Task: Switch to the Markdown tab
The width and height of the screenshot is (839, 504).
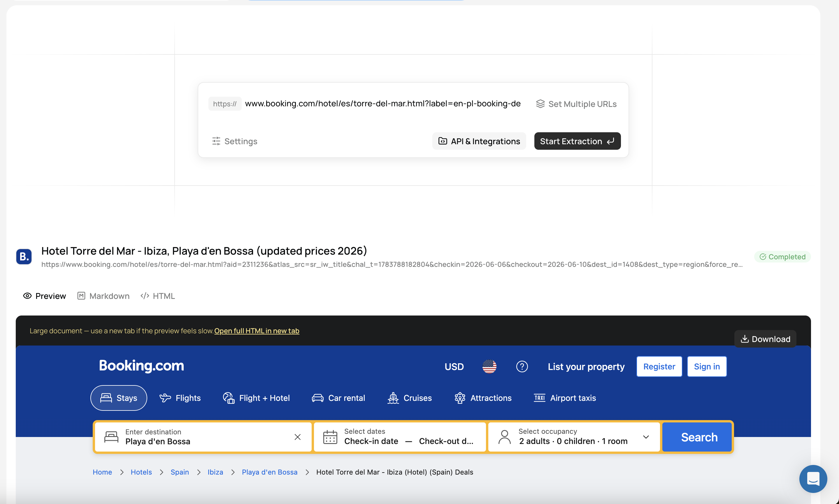Action: (x=103, y=296)
